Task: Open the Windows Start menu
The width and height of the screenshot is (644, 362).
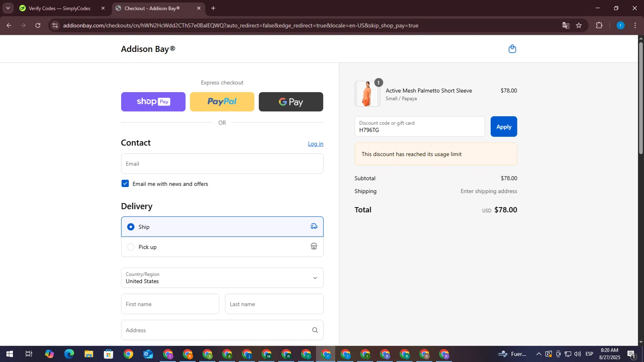Action: click(9, 354)
